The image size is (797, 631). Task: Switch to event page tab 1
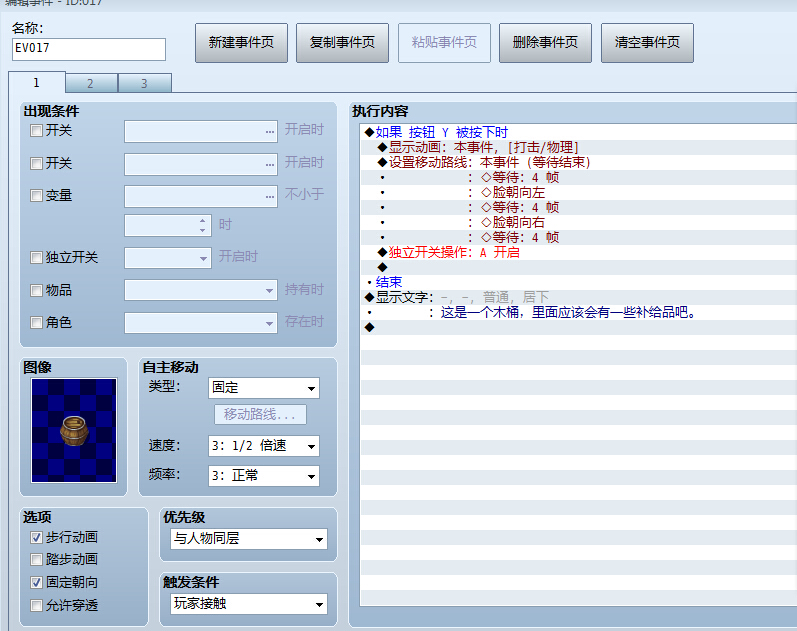37,82
